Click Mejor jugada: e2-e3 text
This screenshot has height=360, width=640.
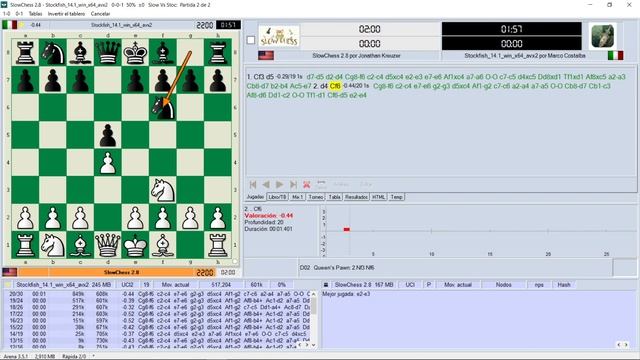(x=346, y=294)
